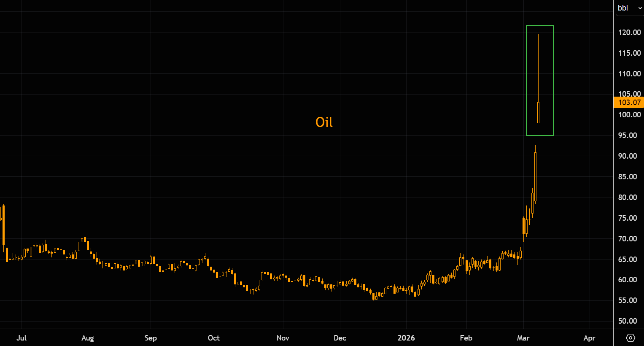This screenshot has width=644, height=346.
Task: Click the Dec label on time axis
Action: [x=340, y=338]
